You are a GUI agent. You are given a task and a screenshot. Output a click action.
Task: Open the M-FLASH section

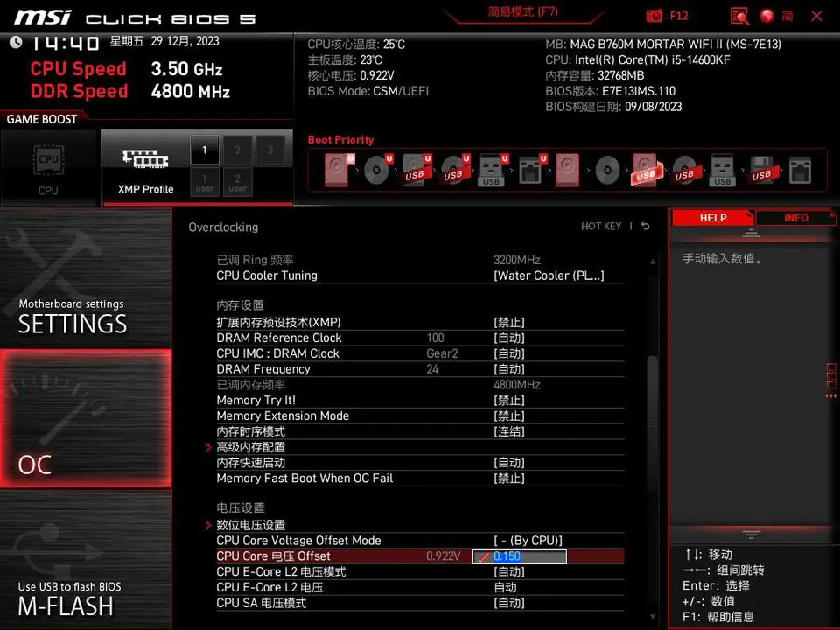coord(86,559)
